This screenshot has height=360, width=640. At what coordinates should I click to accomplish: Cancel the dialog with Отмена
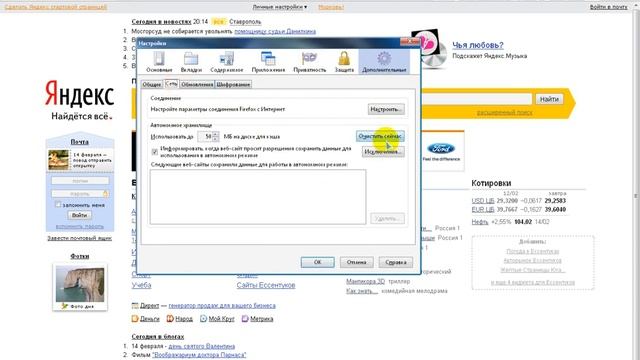(x=356, y=262)
